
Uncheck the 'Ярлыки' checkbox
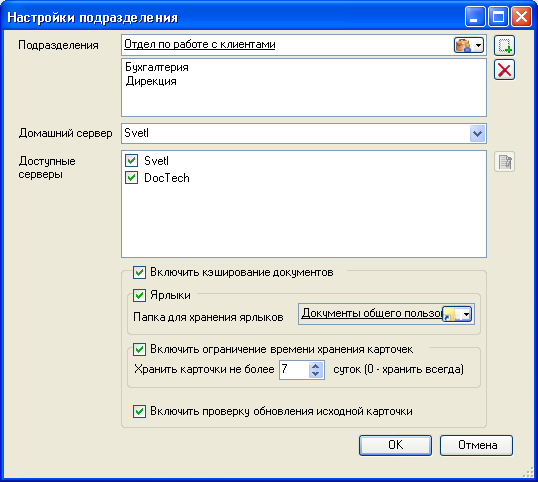tap(139, 295)
